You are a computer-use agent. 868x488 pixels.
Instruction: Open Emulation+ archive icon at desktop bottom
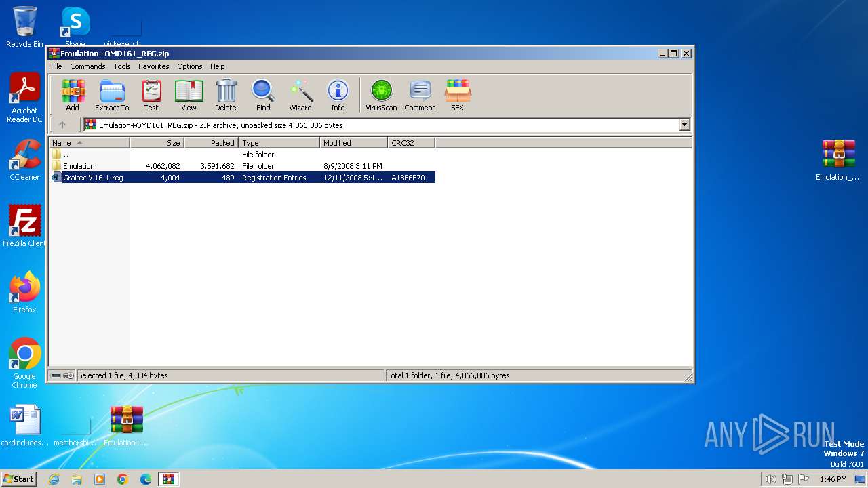(126, 426)
